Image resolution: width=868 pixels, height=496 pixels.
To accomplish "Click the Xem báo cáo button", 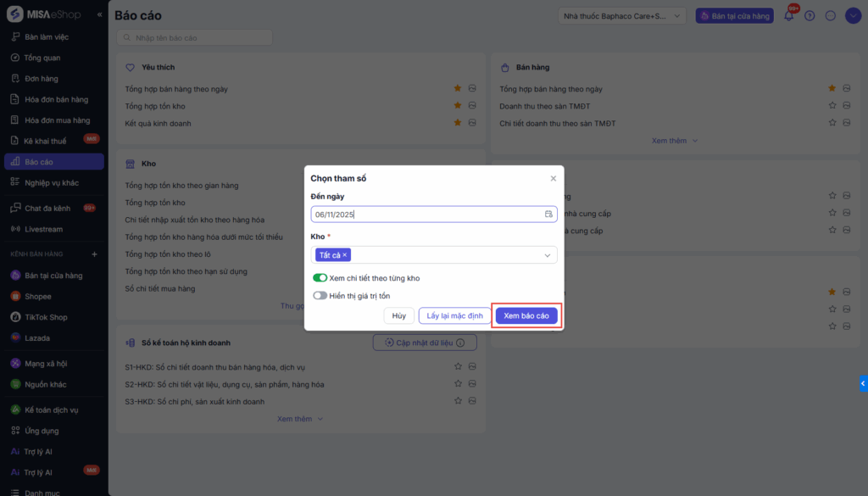I will click(x=526, y=315).
